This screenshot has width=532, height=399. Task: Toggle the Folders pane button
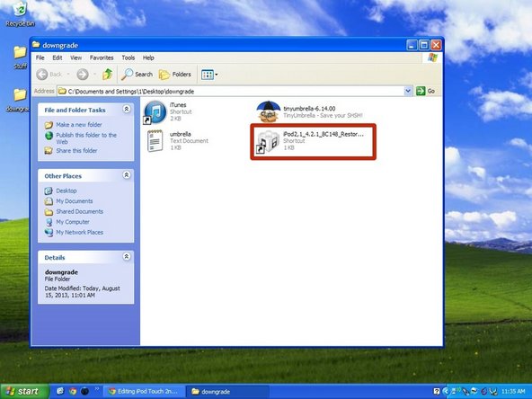point(175,75)
